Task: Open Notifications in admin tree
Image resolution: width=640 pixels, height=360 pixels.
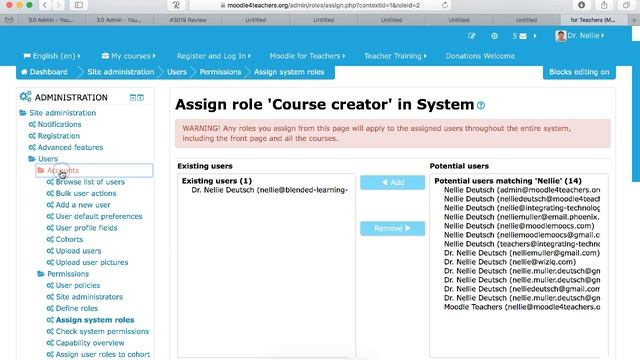Action: [59, 124]
